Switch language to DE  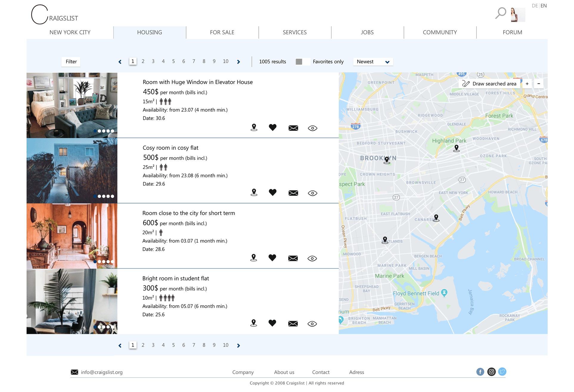pyautogui.click(x=535, y=6)
